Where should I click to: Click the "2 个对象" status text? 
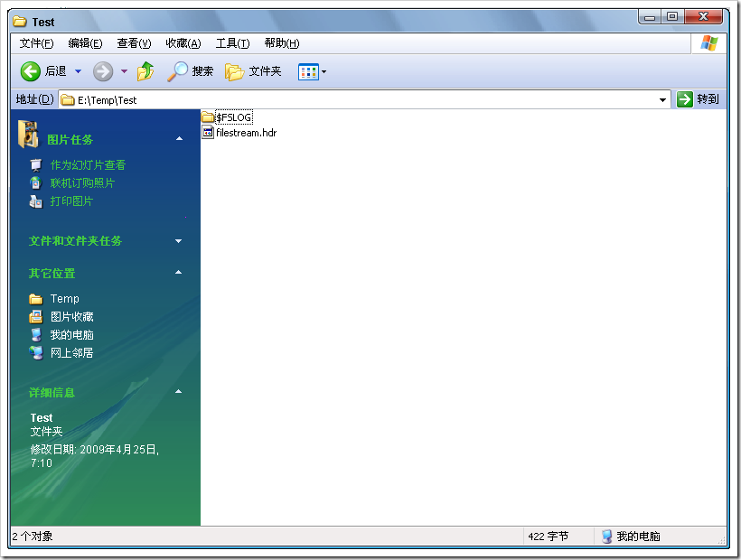33,537
